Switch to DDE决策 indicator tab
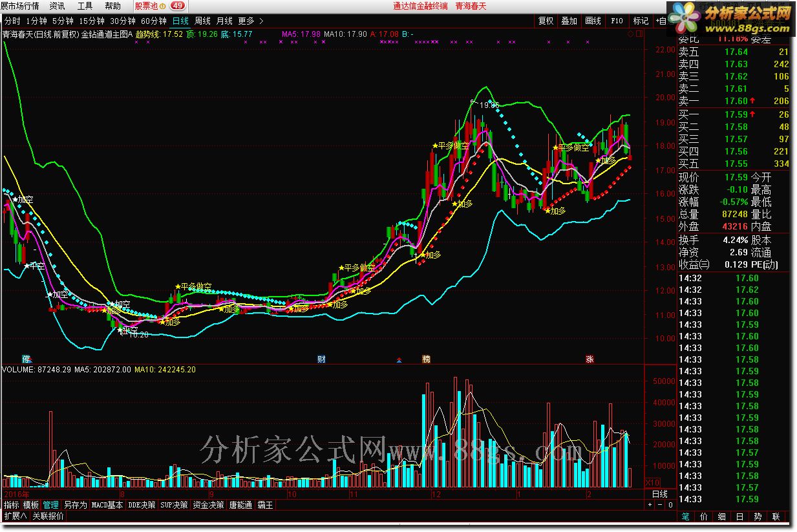Viewport: 797px width, 532px height. click(x=142, y=505)
